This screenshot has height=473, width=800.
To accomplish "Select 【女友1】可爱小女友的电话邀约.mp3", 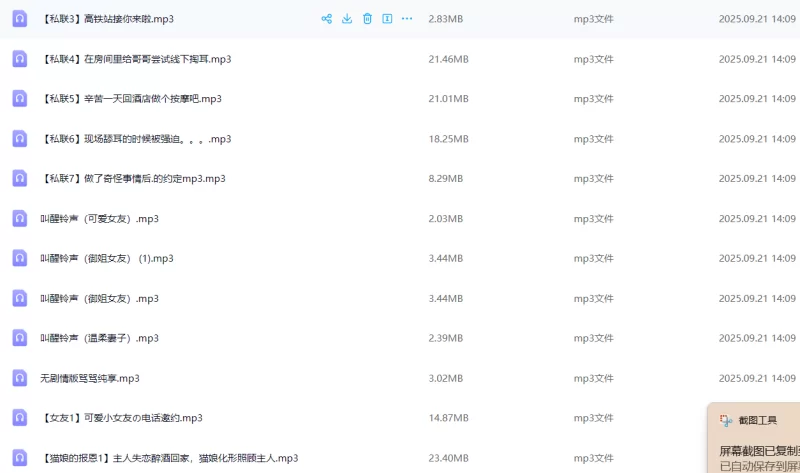I will pos(122,418).
